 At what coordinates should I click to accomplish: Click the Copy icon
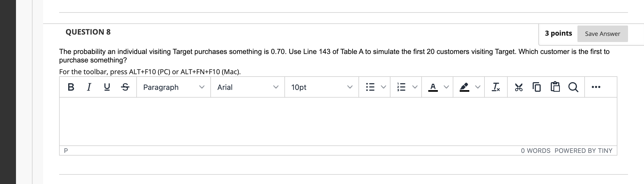click(x=536, y=87)
